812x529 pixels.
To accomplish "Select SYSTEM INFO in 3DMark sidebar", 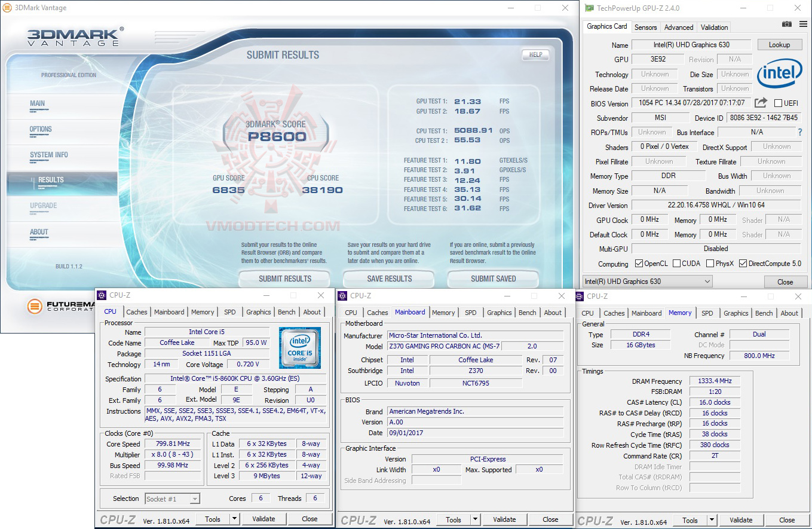I will coord(49,155).
